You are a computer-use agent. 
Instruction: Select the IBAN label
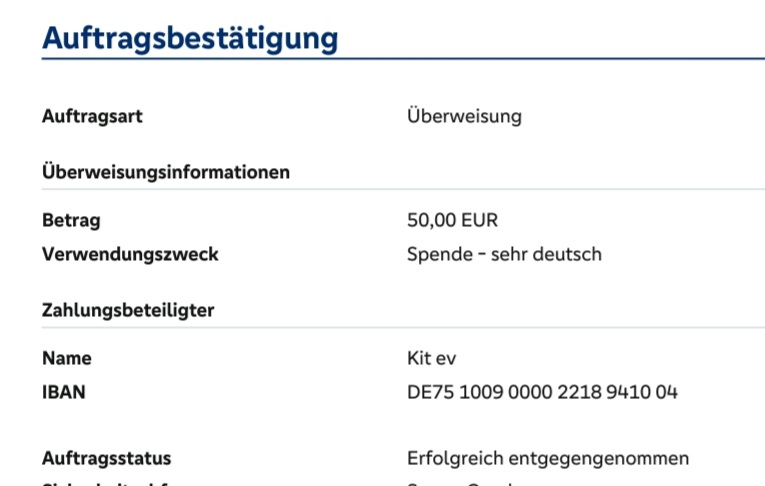(x=63, y=392)
